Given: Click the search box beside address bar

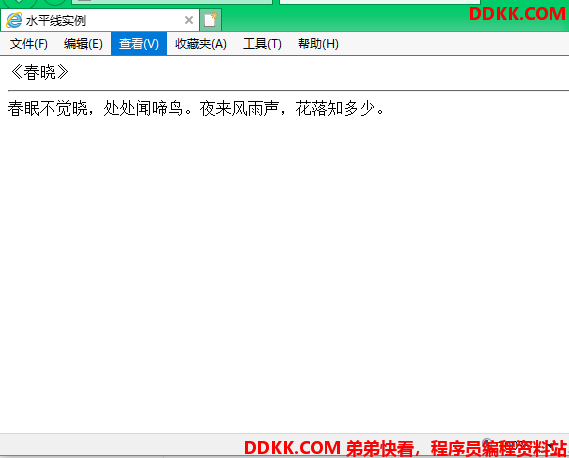Looking at the screenshot, I should pyautogui.click(x=380, y=2).
